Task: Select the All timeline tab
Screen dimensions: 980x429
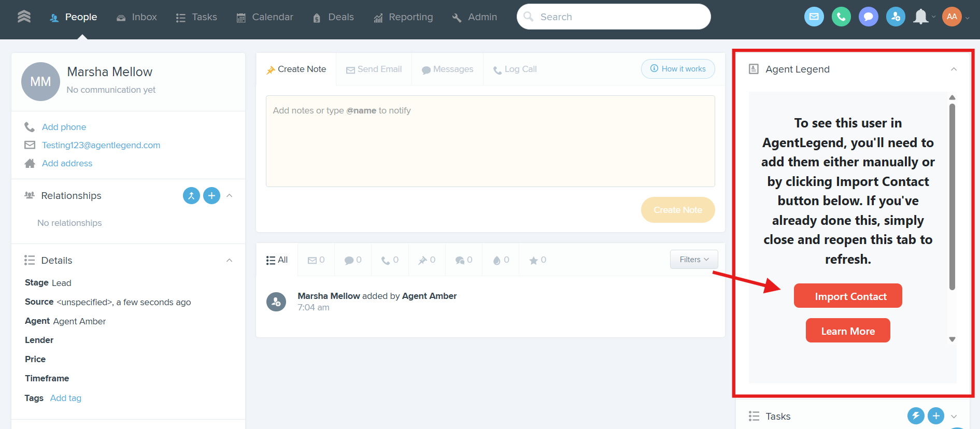Action: tap(277, 260)
